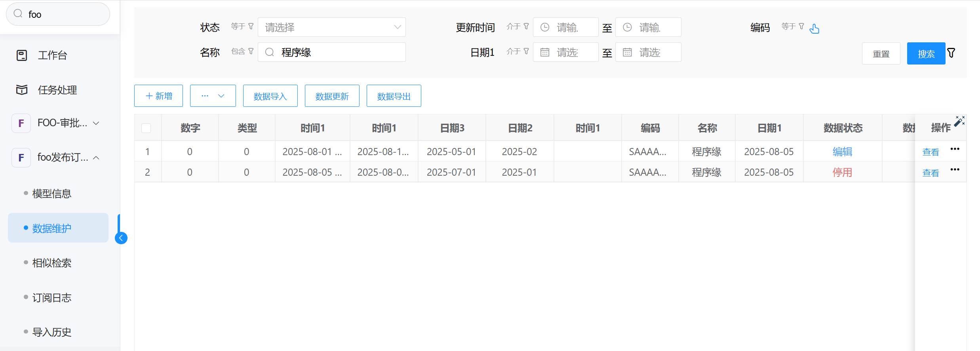Viewport: 980px width, 351px height.
Task: Open more actions for row 2
Action: click(x=955, y=170)
